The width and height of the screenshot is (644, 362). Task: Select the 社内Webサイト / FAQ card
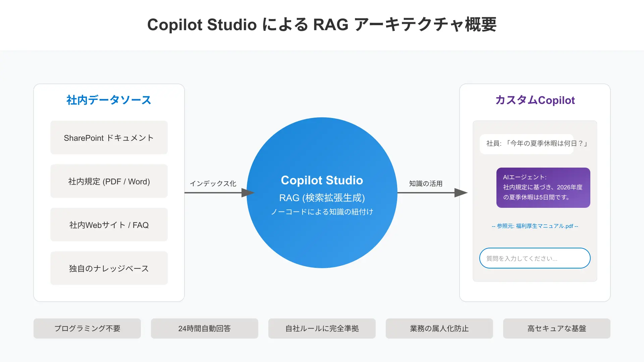click(x=109, y=225)
